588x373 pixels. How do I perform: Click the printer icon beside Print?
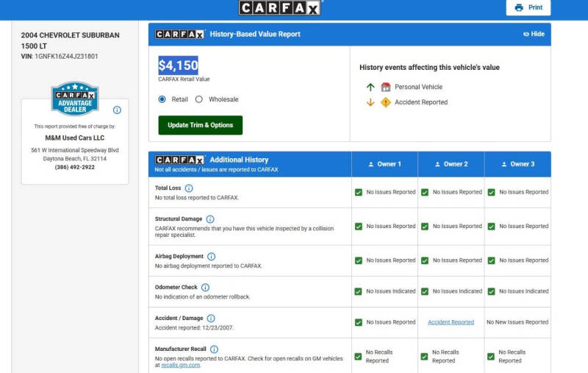(x=519, y=7)
